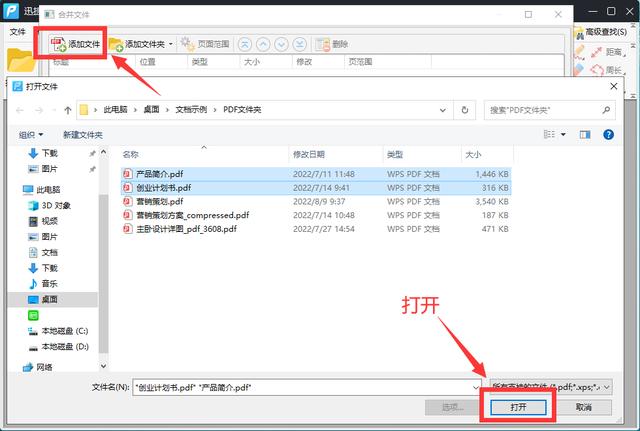This screenshot has height=431, width=640.
Task: Select 此电脑 in navigation tree
Action: click(42, 189)
